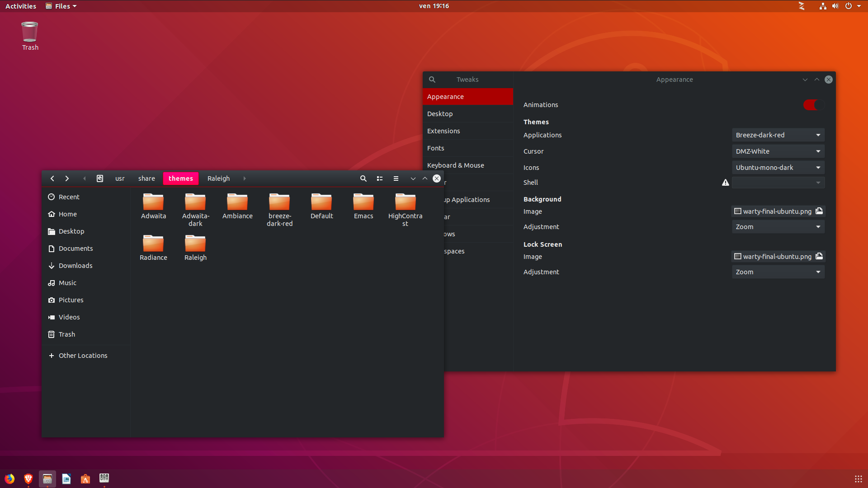Toggle list/grid view in Files
868x488 pixels.
(x=380, y=178)
